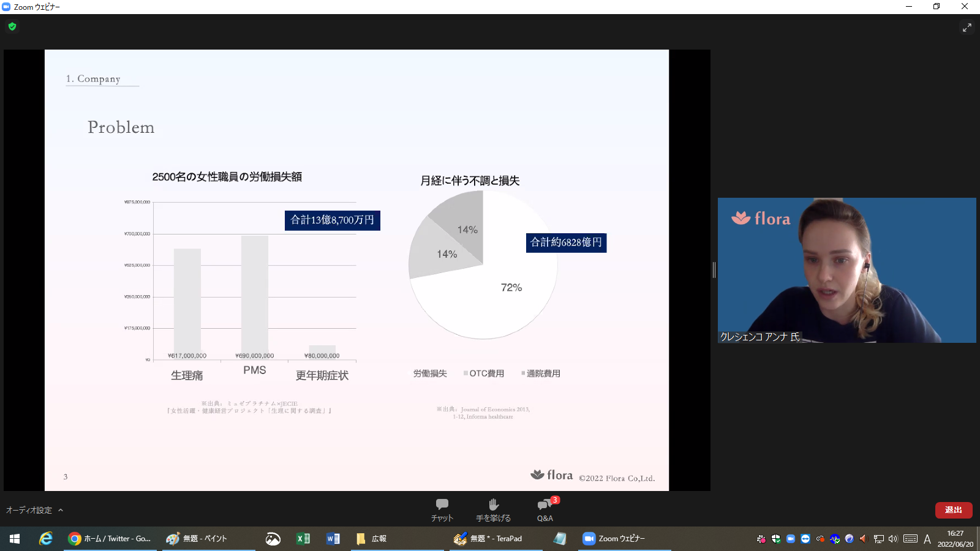
Task: Open the Q&A panel
Action: point(545,509)
